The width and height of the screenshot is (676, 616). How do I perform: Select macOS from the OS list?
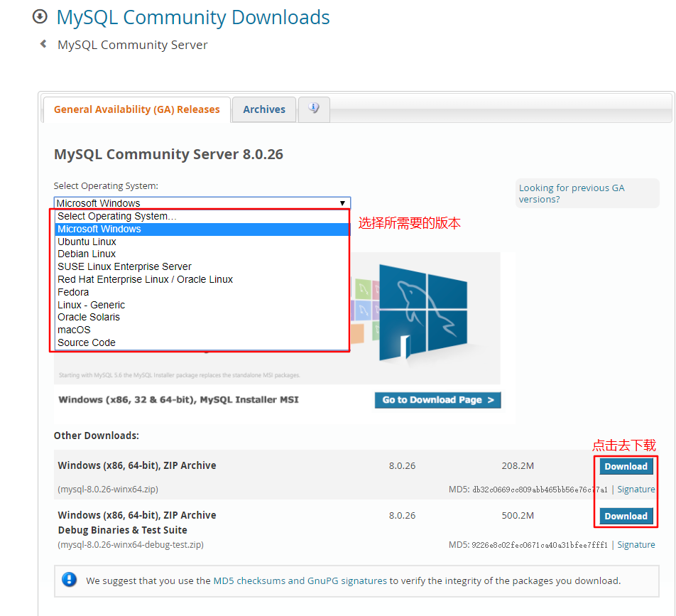(x=202, y=330)
